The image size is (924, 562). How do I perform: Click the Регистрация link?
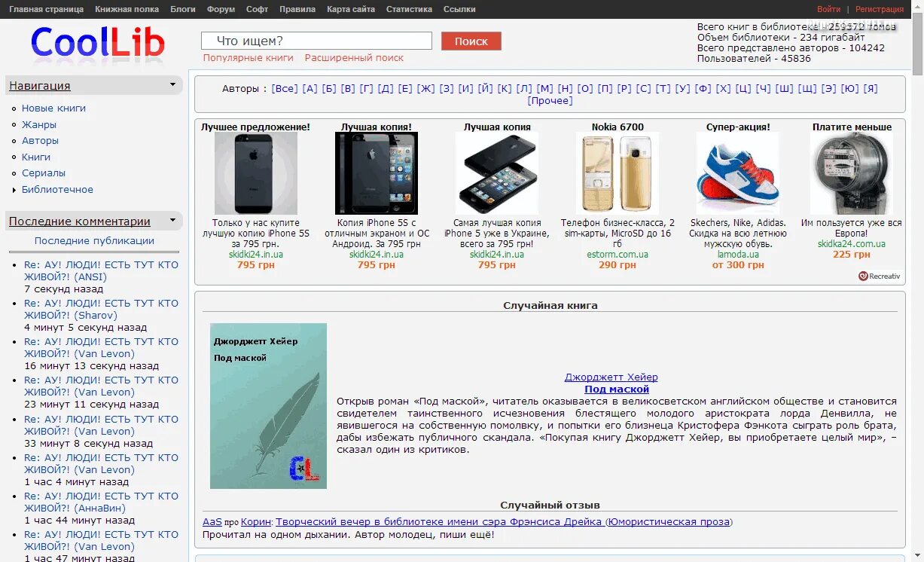click(880, 9)
